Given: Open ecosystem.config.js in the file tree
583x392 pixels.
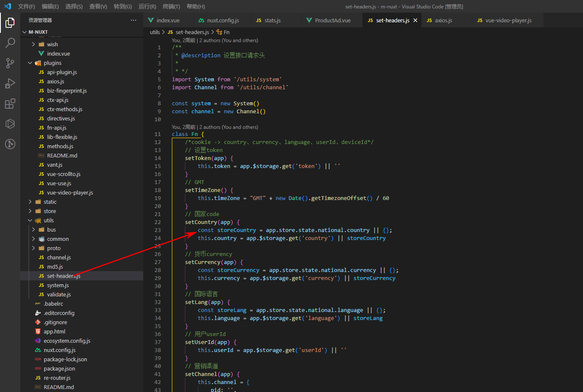Looking at the screenshot, I should coord(82,341).
